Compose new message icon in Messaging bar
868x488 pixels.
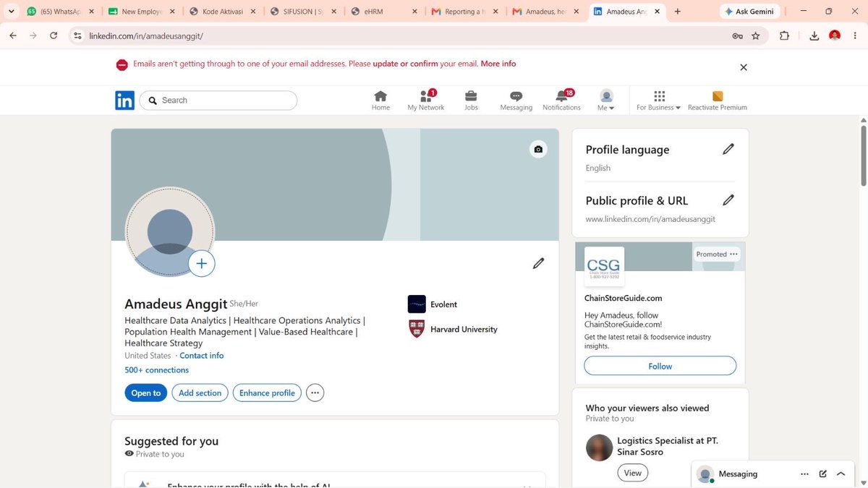(822, 474)
